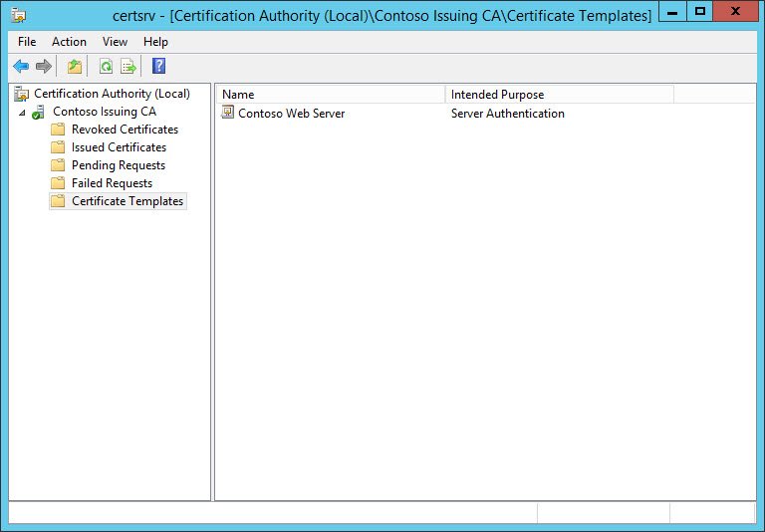Click the Failed Requests folder icon
The width and height of the screenshot is (765, 532).
coord(58,183)
